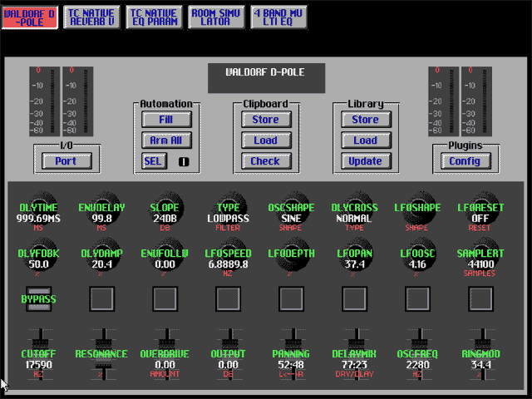The width and height of the screenshot is (532, 399).
Task: Toggle the empty switch below ENVFOLLW
Action: point(165,299)
